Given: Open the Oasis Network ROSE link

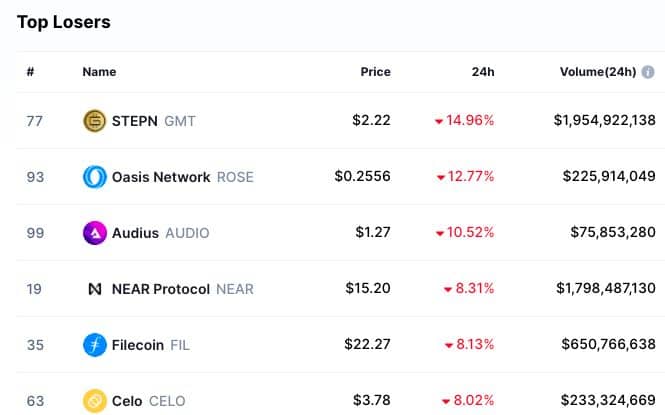Looking at the screenshot, I should pos(183,177).
